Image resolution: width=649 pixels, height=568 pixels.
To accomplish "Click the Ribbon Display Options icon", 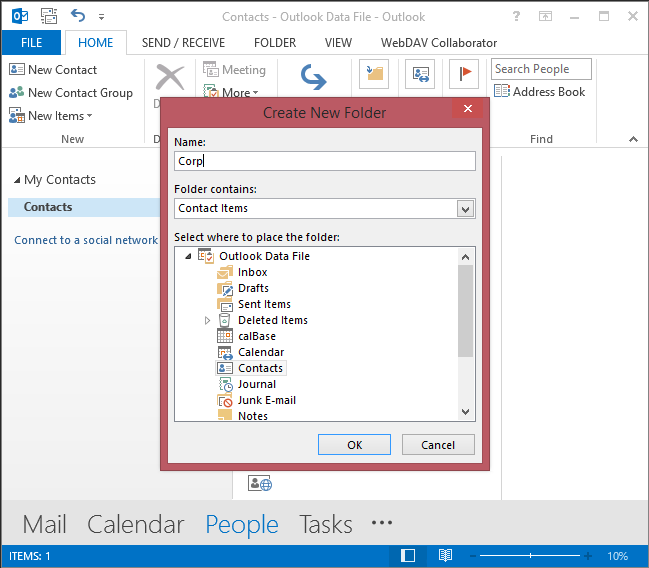I will (x=545, y=17).
